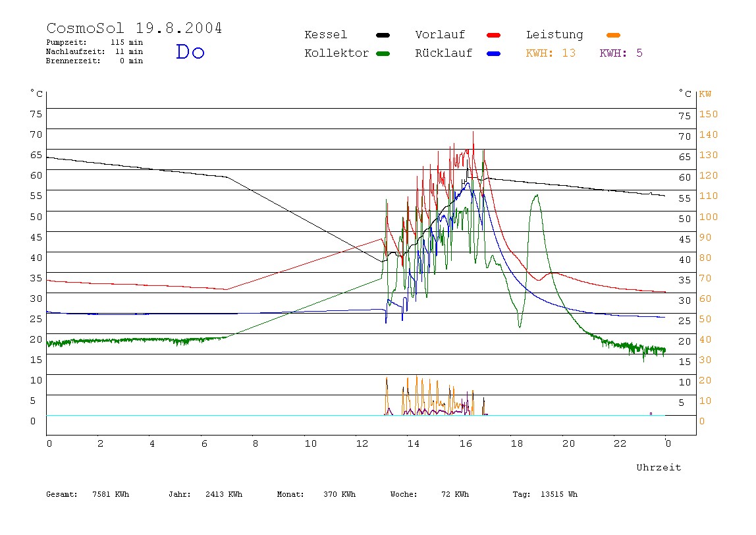Image resolution: width=756 pixels, height=535 pixels.
Task: Click the left °C axis unit label
Action: point(37,93)
